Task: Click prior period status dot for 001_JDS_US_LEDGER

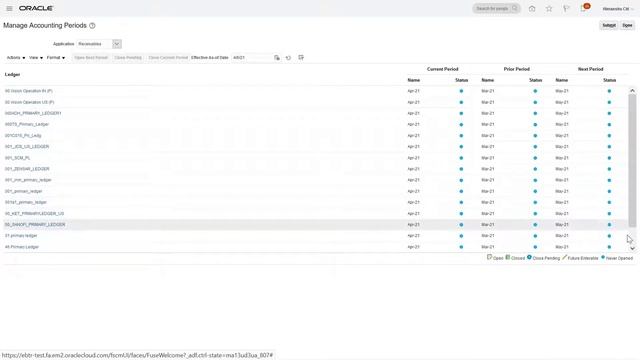Action: (x=535, y=147)
